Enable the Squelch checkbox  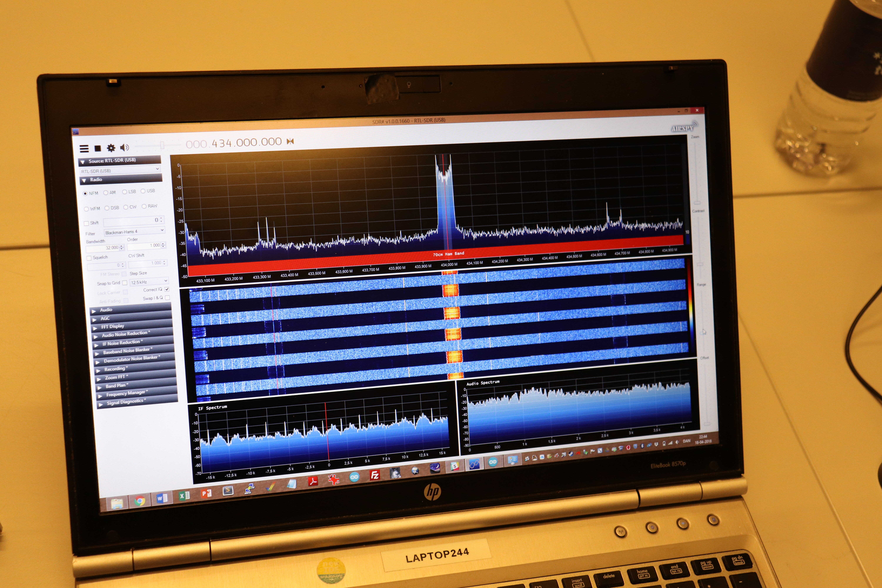point(89,258)
